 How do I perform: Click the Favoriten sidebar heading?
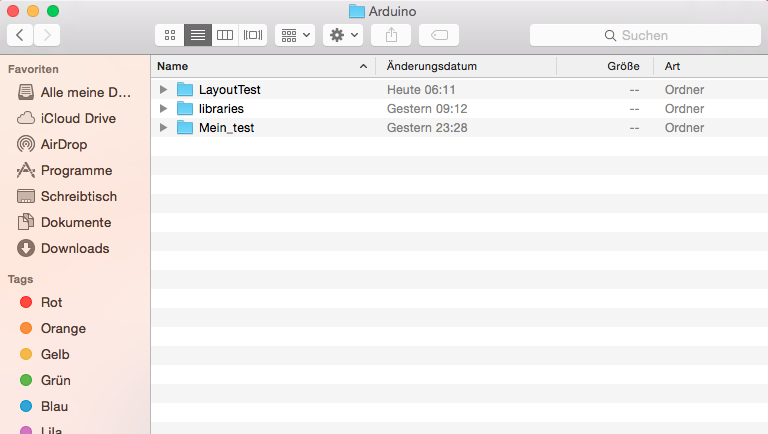pos(33,69)
